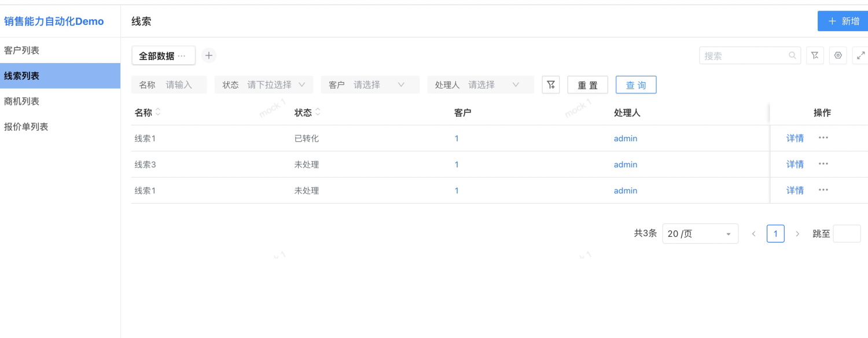868x338 pixels.
Task: Sort by the 状态 column sort arrows
Action: pyautogui.click(x=318, y=112)
